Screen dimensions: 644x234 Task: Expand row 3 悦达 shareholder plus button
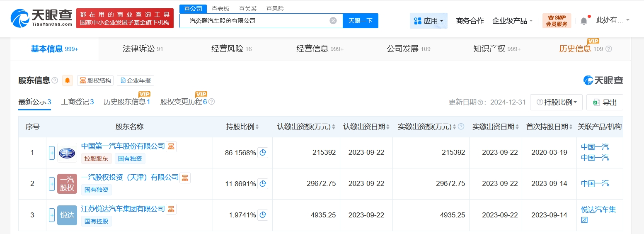click(52, 215)
